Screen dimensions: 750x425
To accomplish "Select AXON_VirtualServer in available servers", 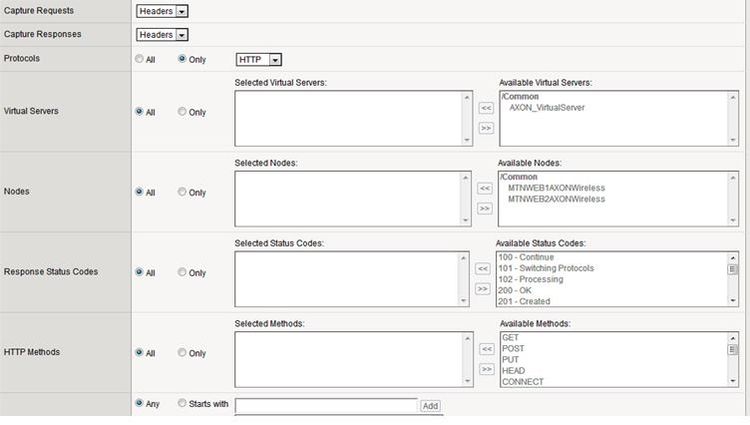I will coord(547,106).
